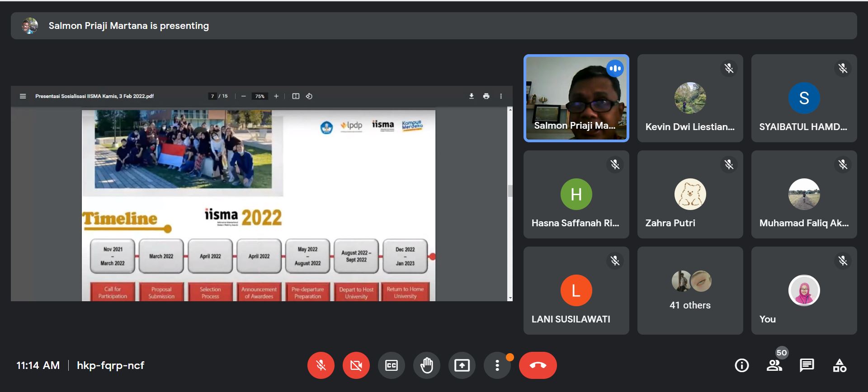
Task: Click the PDF vertical scrollbar thumb
Action: pyautogui.click(x=510, y=191)
